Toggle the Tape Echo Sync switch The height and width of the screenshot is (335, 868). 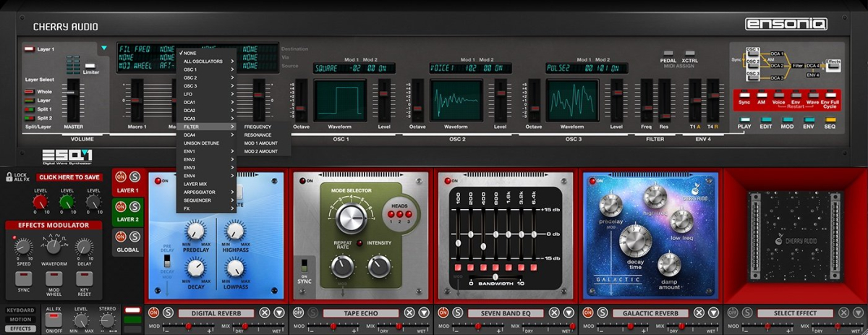305,266
